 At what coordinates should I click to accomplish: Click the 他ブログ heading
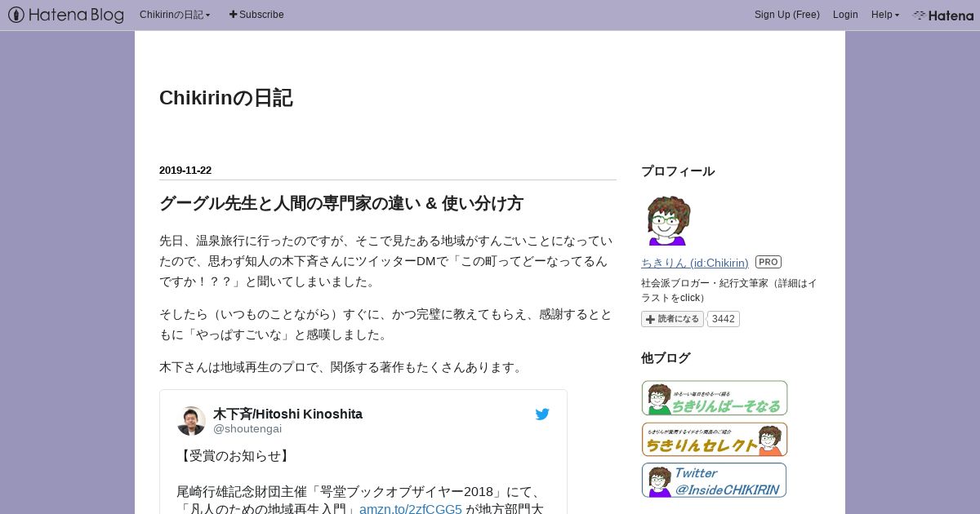666,358
